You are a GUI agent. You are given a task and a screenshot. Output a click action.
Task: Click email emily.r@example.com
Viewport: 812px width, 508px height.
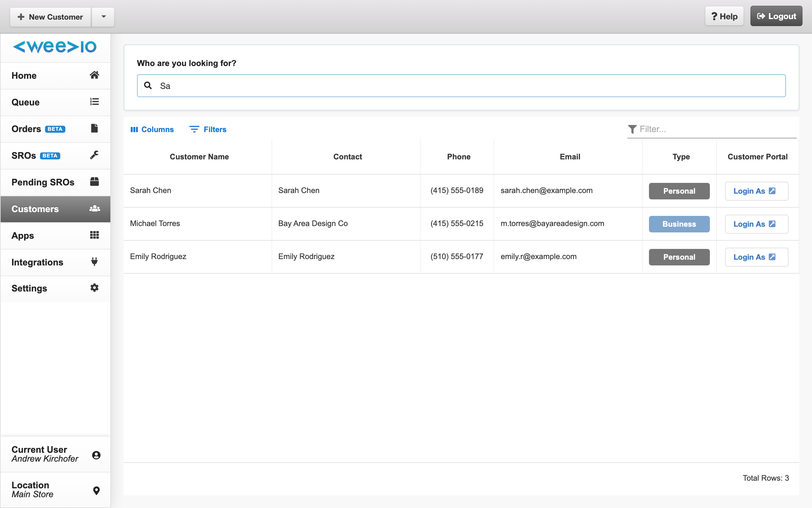[x=539, y=256]
